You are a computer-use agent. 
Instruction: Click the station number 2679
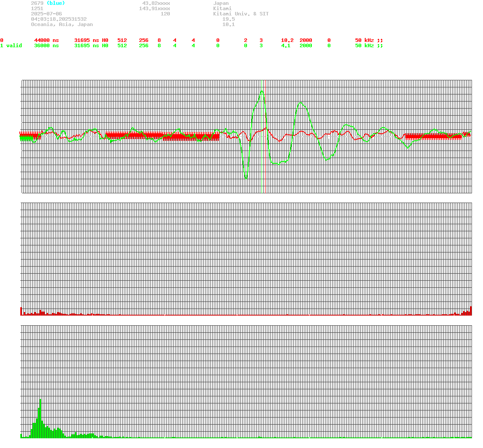tap(37, 3)
